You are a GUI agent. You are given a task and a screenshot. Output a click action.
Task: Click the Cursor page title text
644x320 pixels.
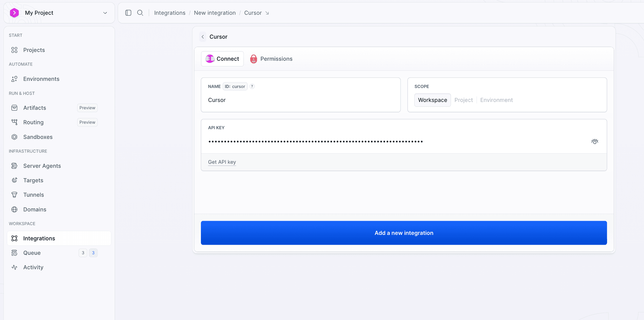[x=218, y=37]
